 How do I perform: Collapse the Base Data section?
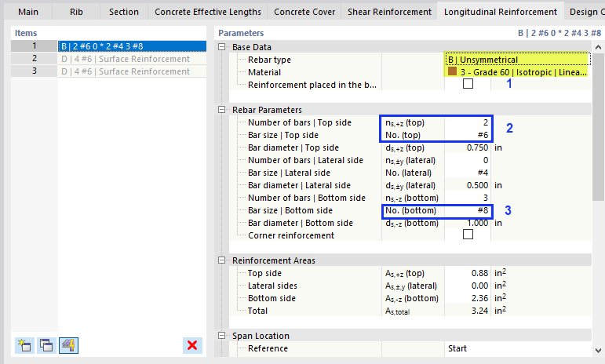point(223,47)
